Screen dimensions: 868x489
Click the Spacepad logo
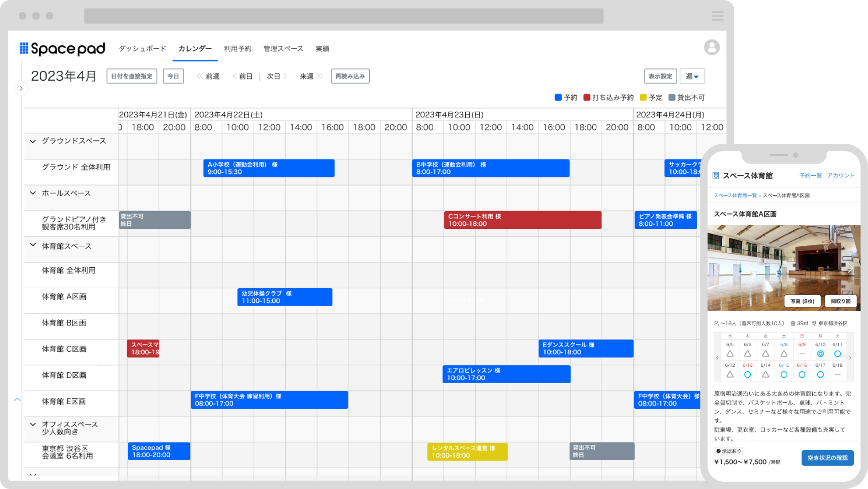63,48
